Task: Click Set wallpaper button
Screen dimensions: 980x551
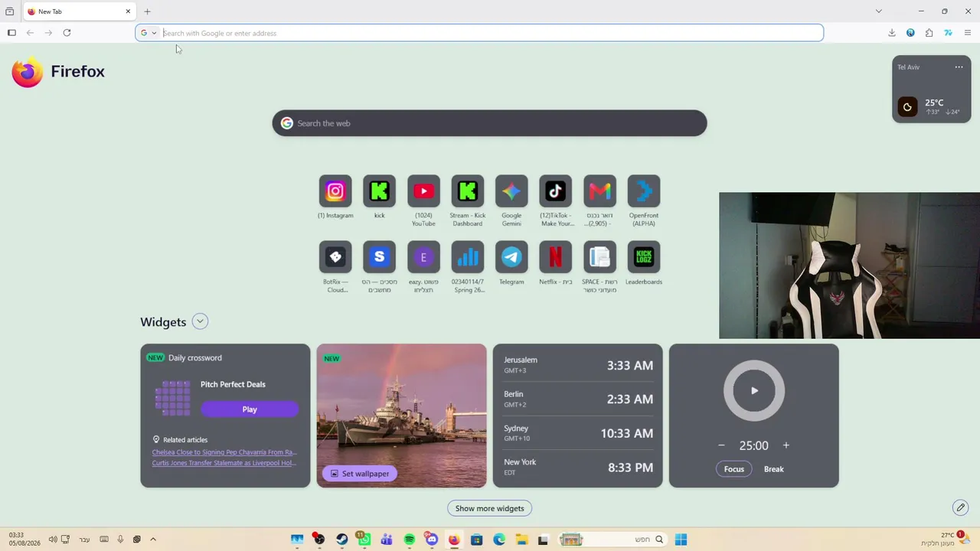Action: pos(360,474)
